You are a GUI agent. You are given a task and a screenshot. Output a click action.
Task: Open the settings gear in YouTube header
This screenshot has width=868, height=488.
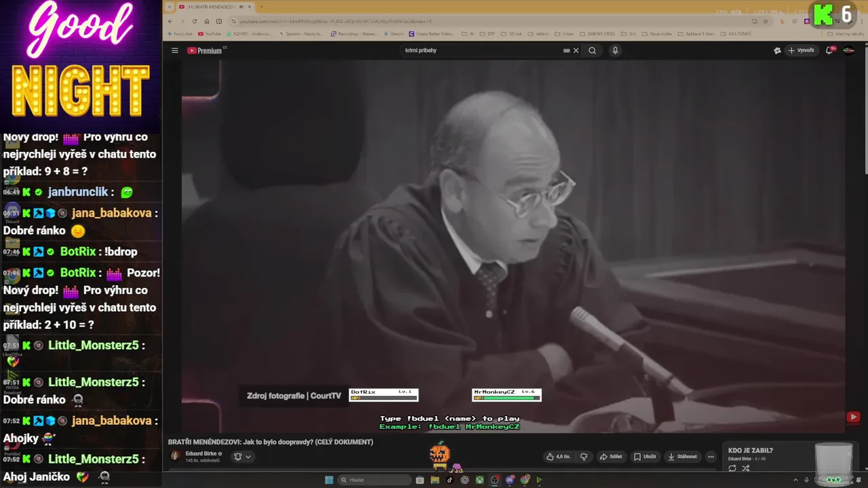(x=777, y=51)
